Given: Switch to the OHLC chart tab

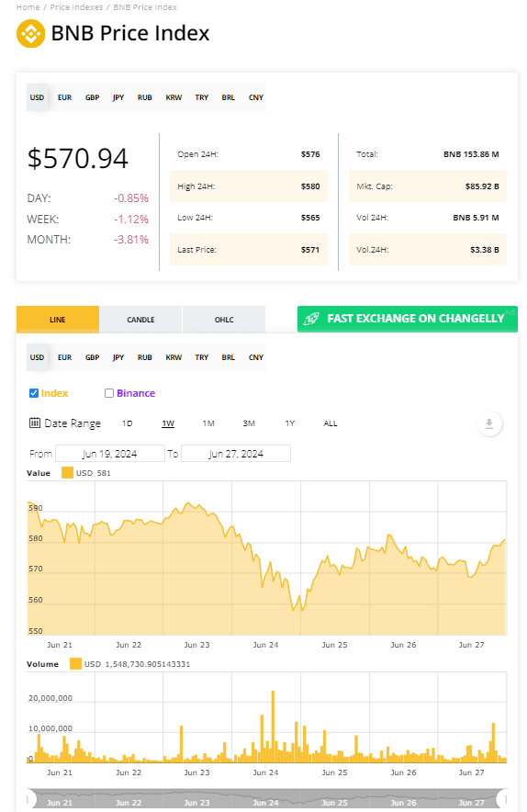Looking at the screenshot, I should pyautogui.click(x=224, y=320).
